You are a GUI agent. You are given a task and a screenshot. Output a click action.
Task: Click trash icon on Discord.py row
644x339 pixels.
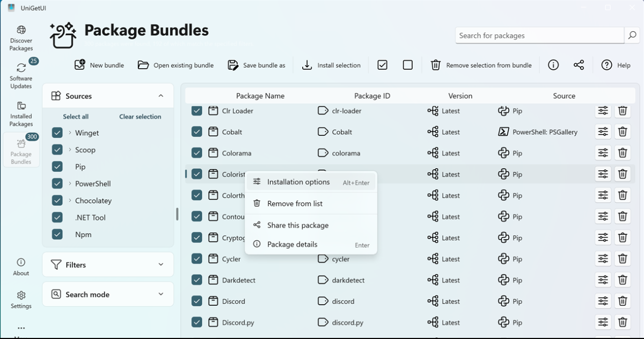tap(623, 322)
